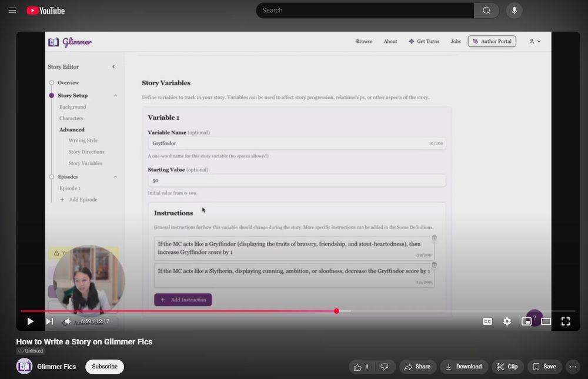The width and height of the screenshot is (588, 379).
Task: Open more actions ellipsis menu
Action: [573, 367]
